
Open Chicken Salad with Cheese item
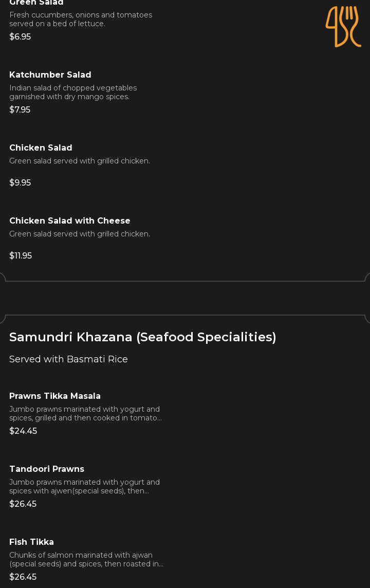coord(70,221)
